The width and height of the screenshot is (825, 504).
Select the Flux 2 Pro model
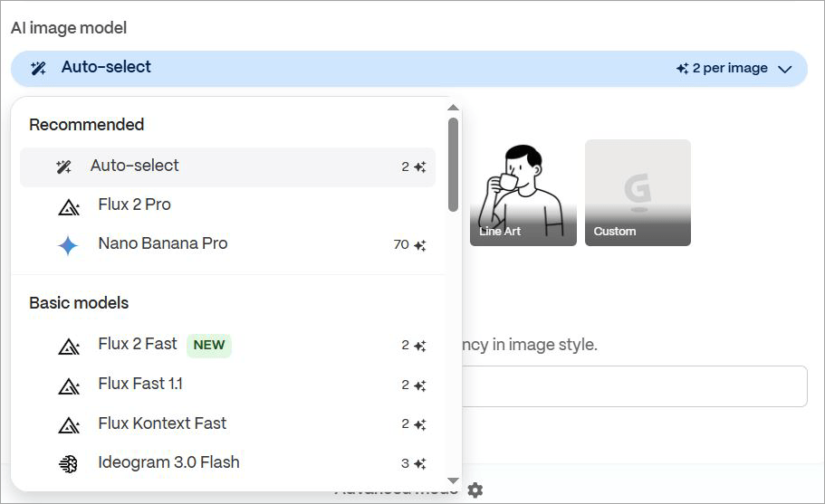pyautogui.click(x=227, y=205)
